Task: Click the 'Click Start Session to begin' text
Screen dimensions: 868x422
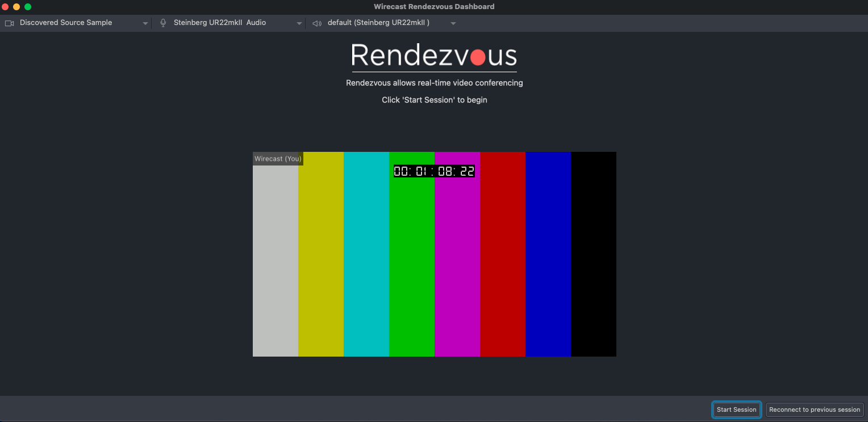Action: pyautogui.click(x=435, y=100)
